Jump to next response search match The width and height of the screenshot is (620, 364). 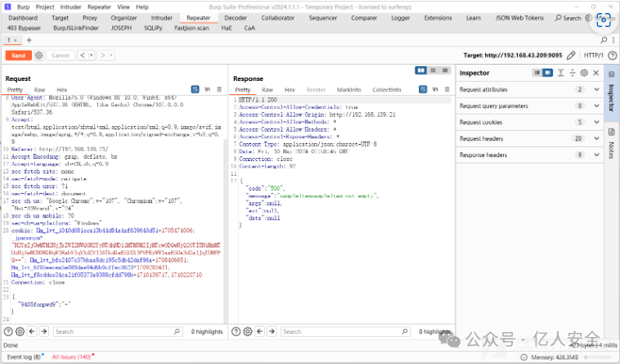pos(272,331)
